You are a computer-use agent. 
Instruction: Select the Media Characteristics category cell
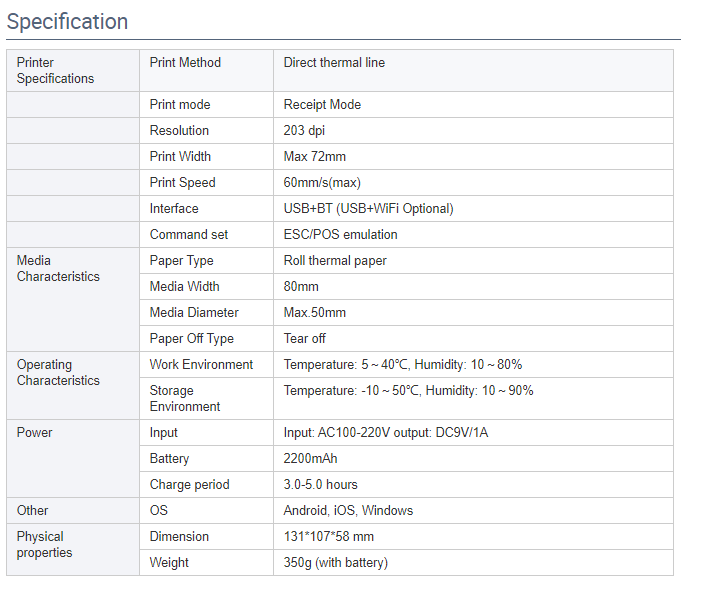58,269
